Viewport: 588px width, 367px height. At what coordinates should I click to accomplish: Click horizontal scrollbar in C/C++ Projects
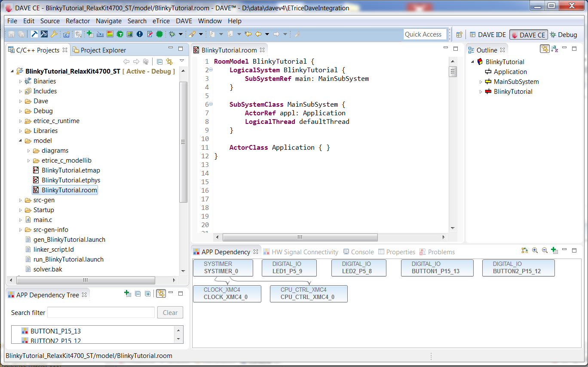pos(85,280)
